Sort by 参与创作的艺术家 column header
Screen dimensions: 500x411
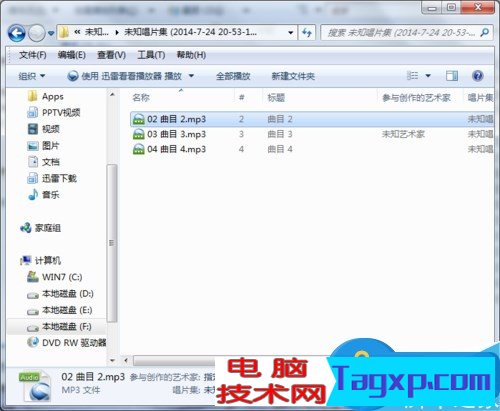[416, 98]
